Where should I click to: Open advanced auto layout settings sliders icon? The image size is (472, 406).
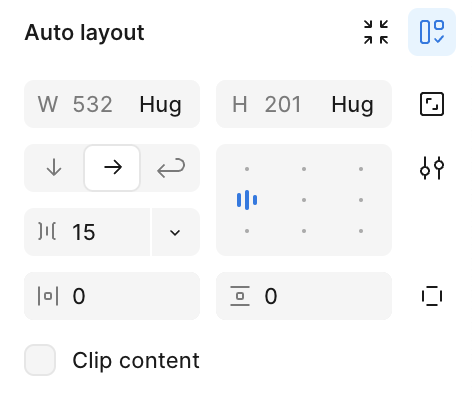[432, 168]
